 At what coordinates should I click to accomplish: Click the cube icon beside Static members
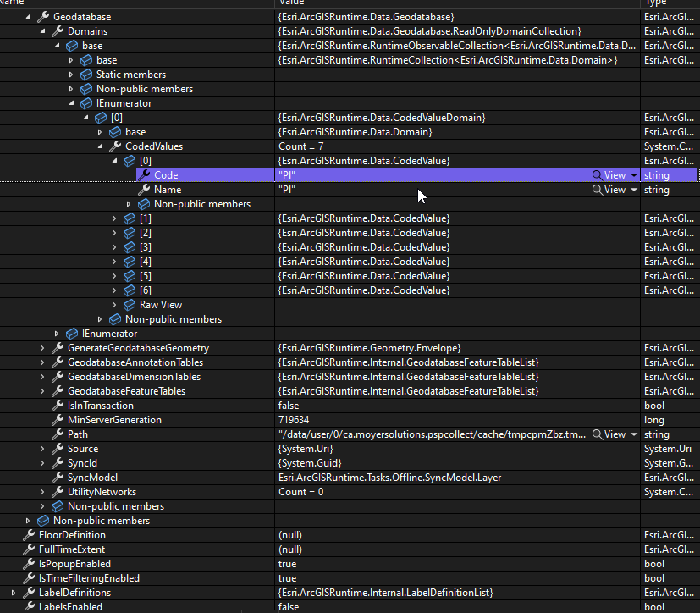click(x=86, y=75)
